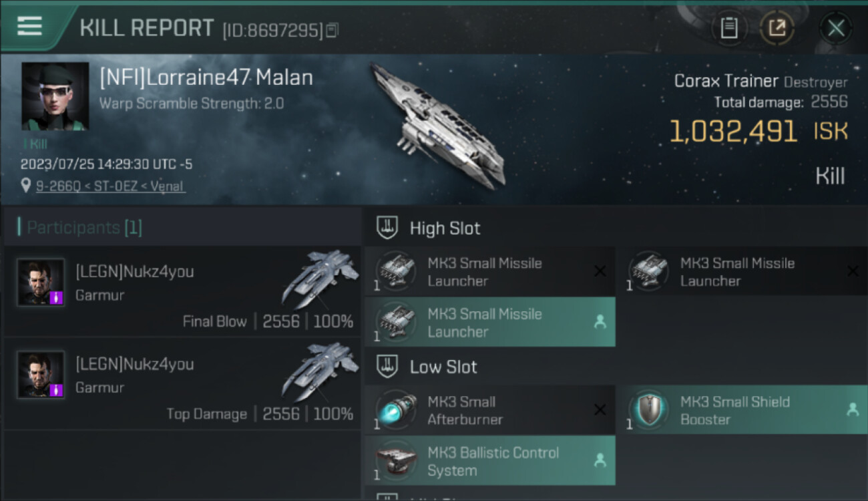Screen dimensions: 868x501
Task: Click Lorraine47 Malan's portrait
Action: (55, 96)
